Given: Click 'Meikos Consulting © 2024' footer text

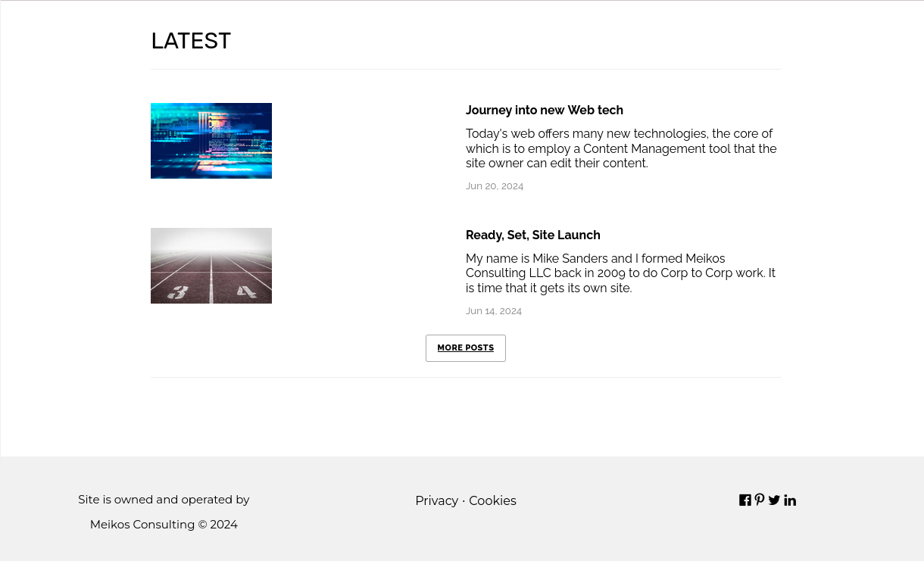Looking at the screenshot, I should 164,525.
